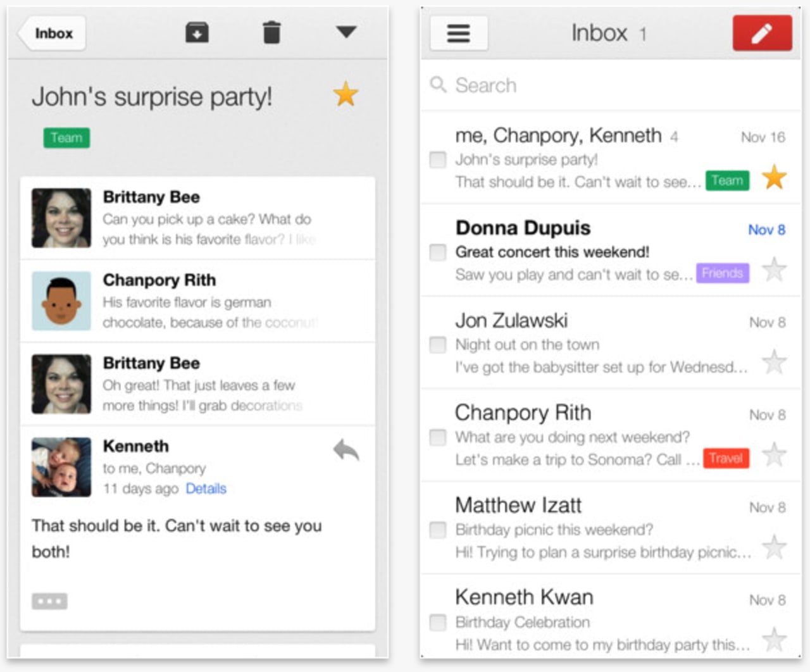Click the Inbox title in the header
This screenshot has width=810, height=672.
(599, 33)
